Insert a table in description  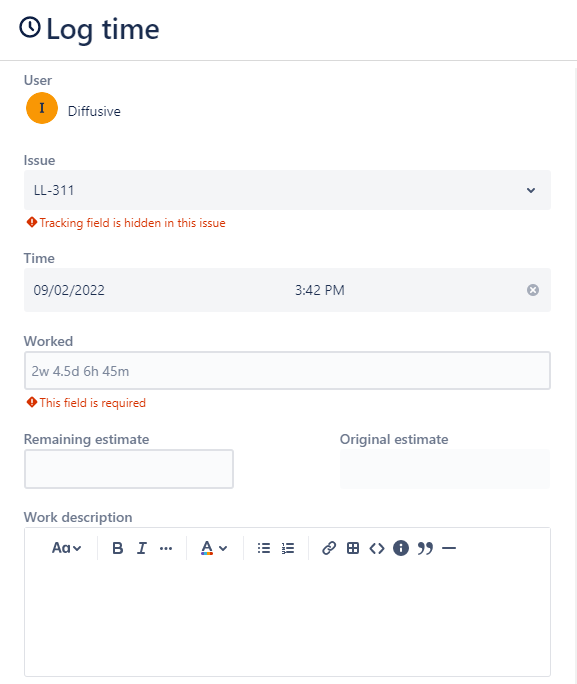click(353, 548)
